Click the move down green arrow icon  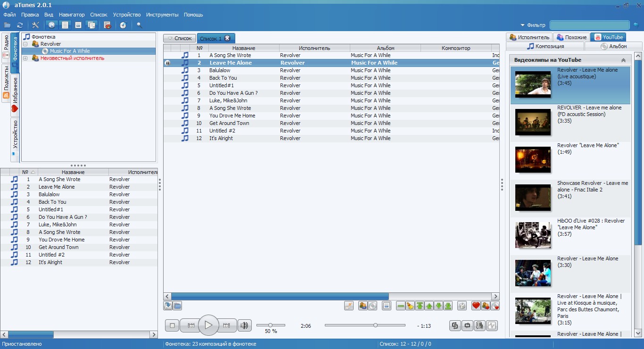(438, 306)
